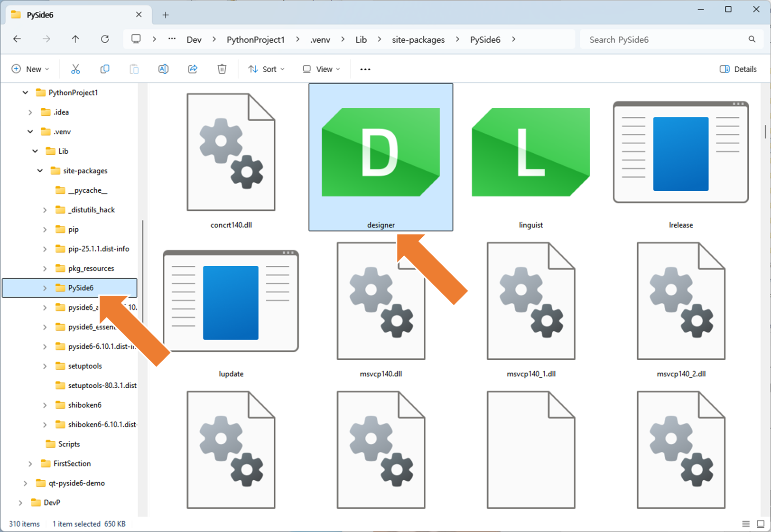Viewport: 771px width, 532px height.
Task: Go forward with the forward arrow
Action: click(46, 39)
